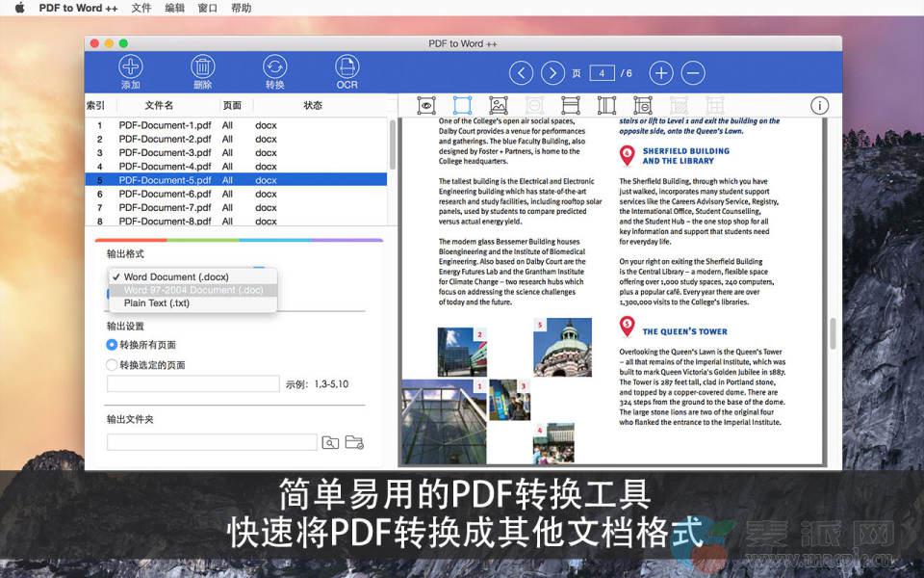Open the 文件 menu in menu bar
This screenshot has height=578, width=924.
[141, 8]
